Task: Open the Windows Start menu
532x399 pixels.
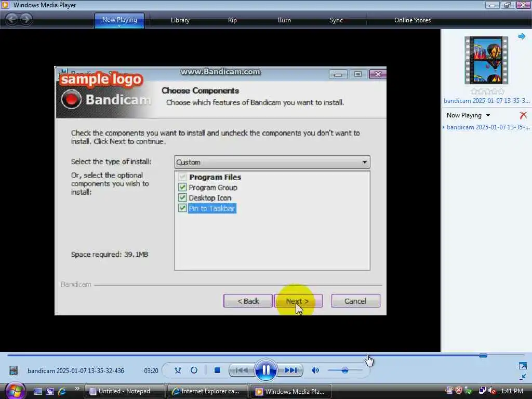Action: tap(15, 391)
